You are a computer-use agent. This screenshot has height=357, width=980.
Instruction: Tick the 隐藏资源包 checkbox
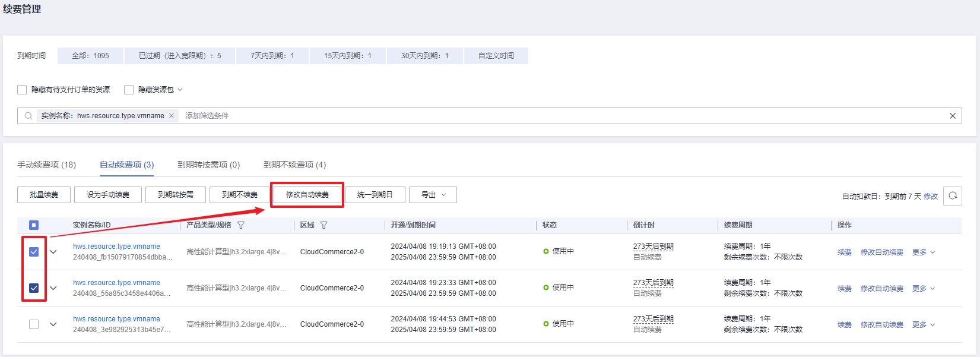[x=129, y=90]
